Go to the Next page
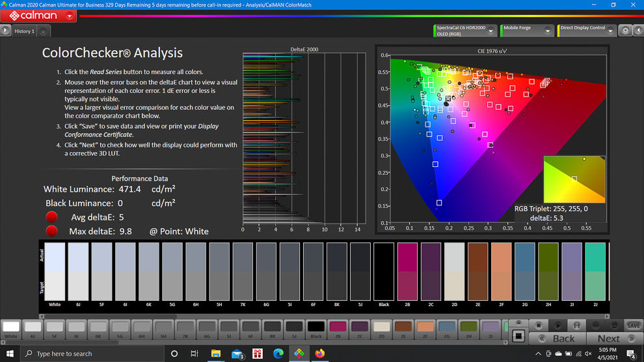This screenshot has height=362, width=644. click(x=615, y=339)
